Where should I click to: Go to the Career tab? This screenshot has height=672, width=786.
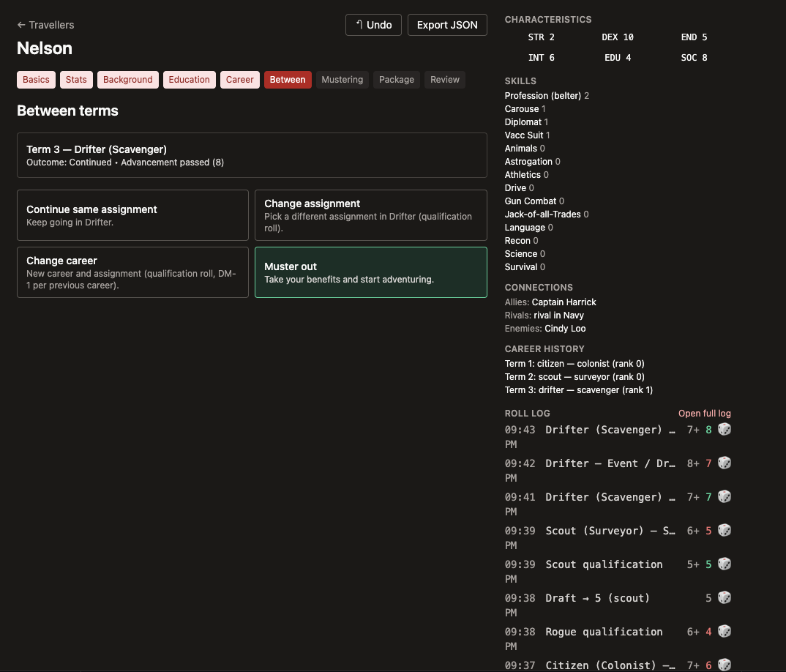click(x=239, y=79)
